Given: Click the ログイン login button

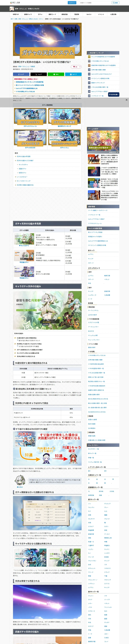Looking at the screenshot, I should click(x=72, y=3).
